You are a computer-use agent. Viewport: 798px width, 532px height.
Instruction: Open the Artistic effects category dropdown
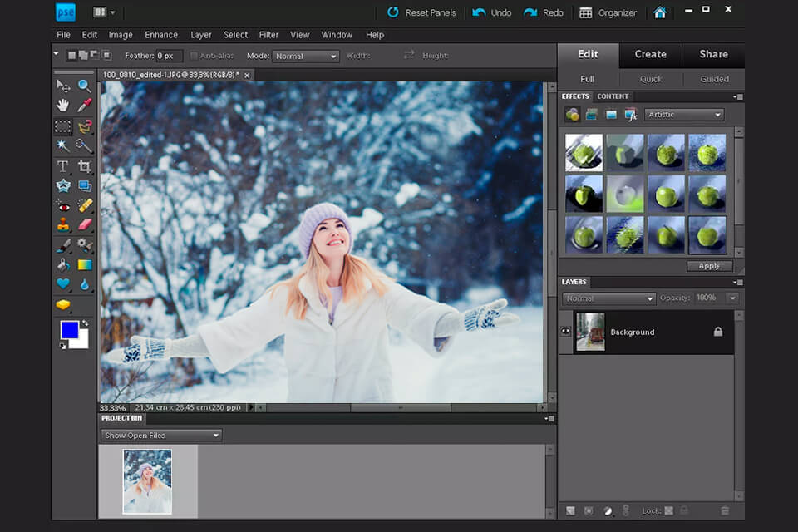(683, 115)
